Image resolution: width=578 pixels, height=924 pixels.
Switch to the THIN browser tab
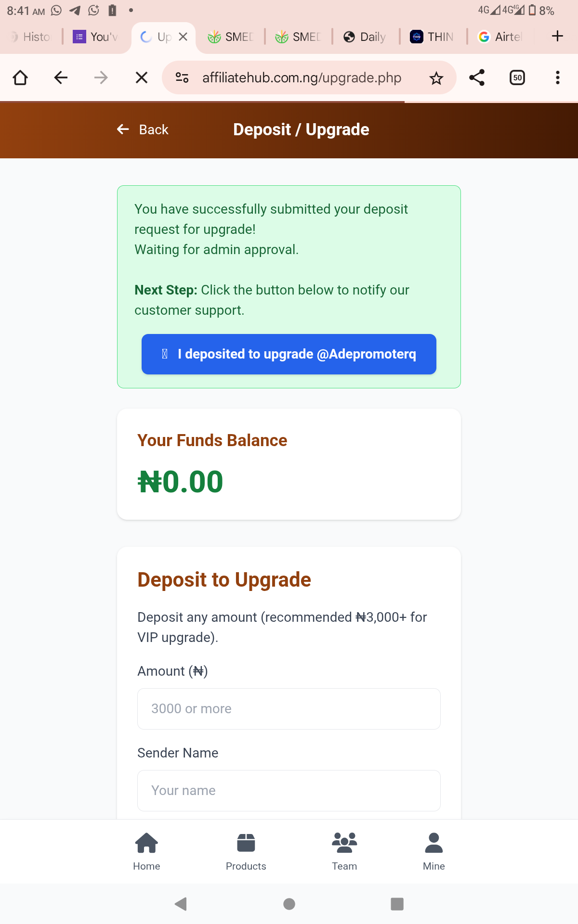pos(433,37)
